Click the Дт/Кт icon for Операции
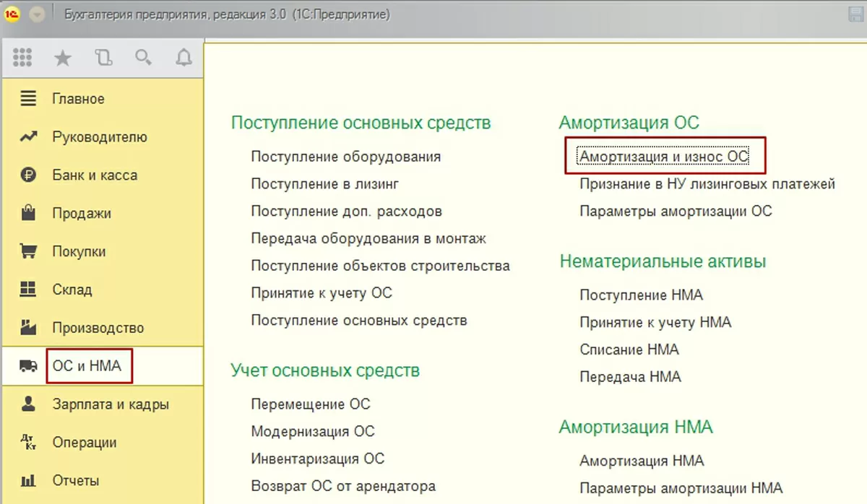Image resolution: width=867 pixels, height=504 pixels. (27, 442)
